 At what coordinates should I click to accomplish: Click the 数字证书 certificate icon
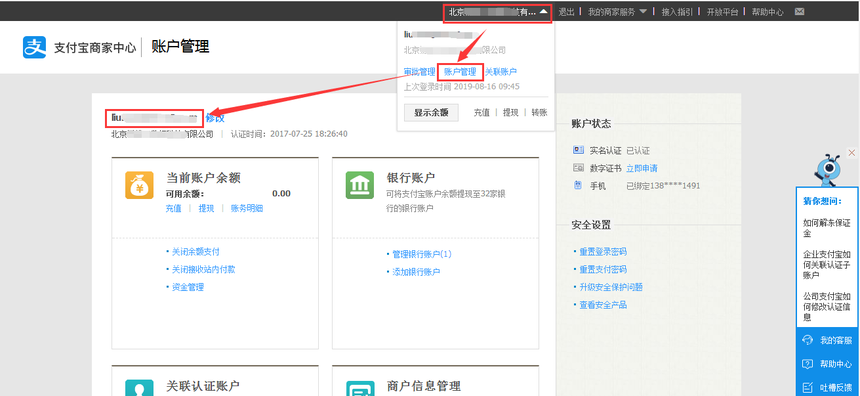(578, 168)
